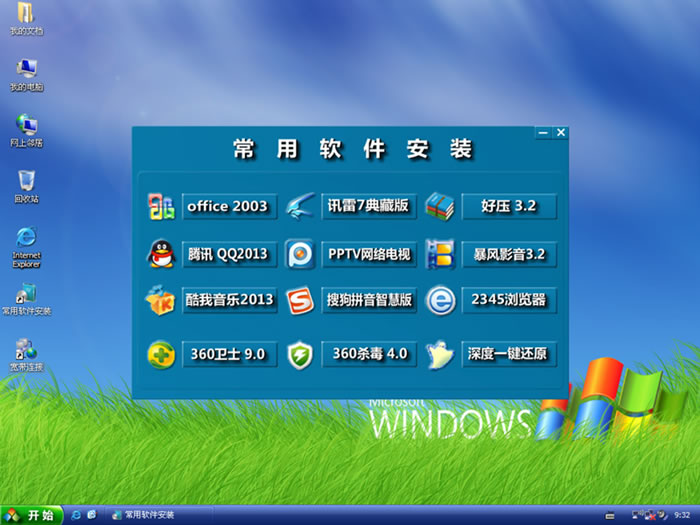Install office 2003 button
Image resolution: width=700 pixels, height=525 pixels.
click(x=229, y=206)
